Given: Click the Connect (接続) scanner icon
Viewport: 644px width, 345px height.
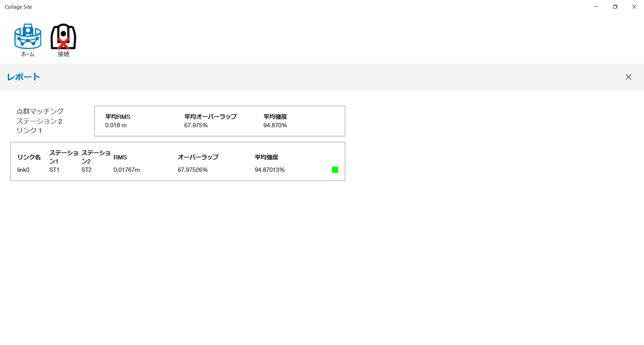Looking at the screenshot, I should [63, 37].
